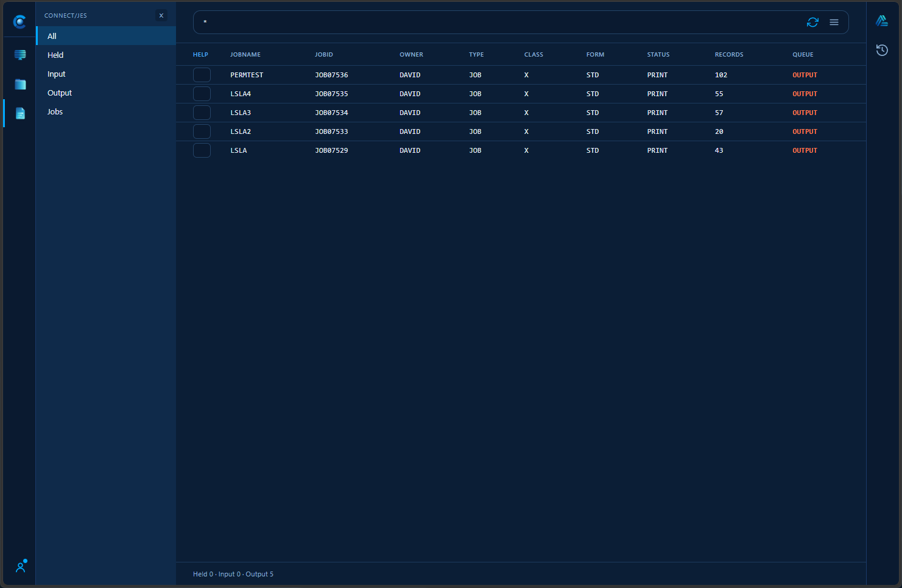Click job ID JOB07533
Screen dimensions: 902x588
[331, 131]
